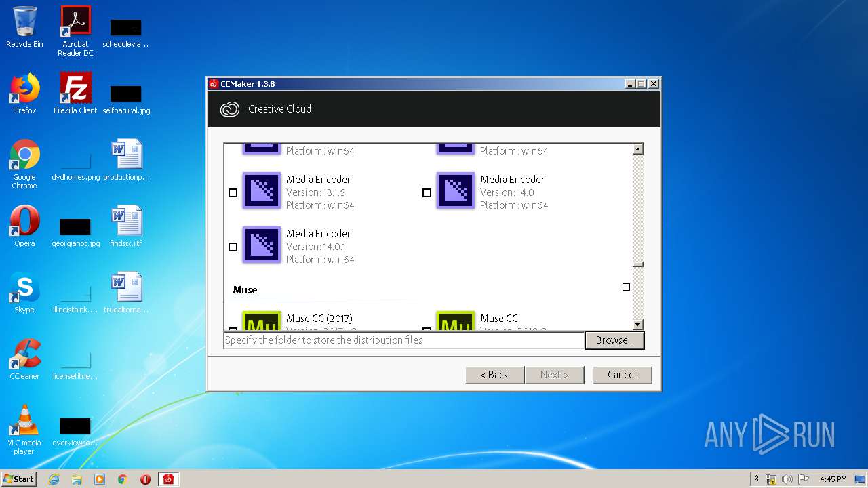The height and width of the screenshot is (488, 868).
Task: Open the Chrome taskbar icon
Action: coord(122,479)
